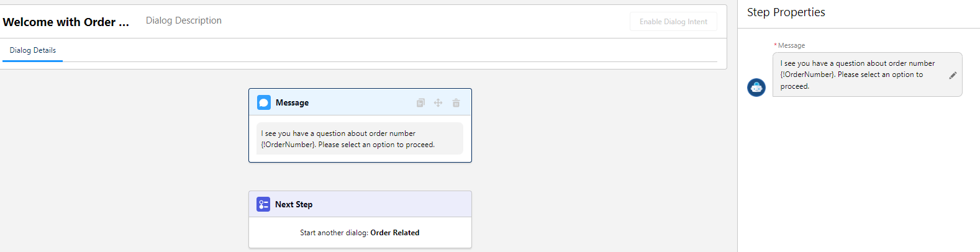
Task: Click the purple Next Step icon
Action: click(x=263, y=204)
